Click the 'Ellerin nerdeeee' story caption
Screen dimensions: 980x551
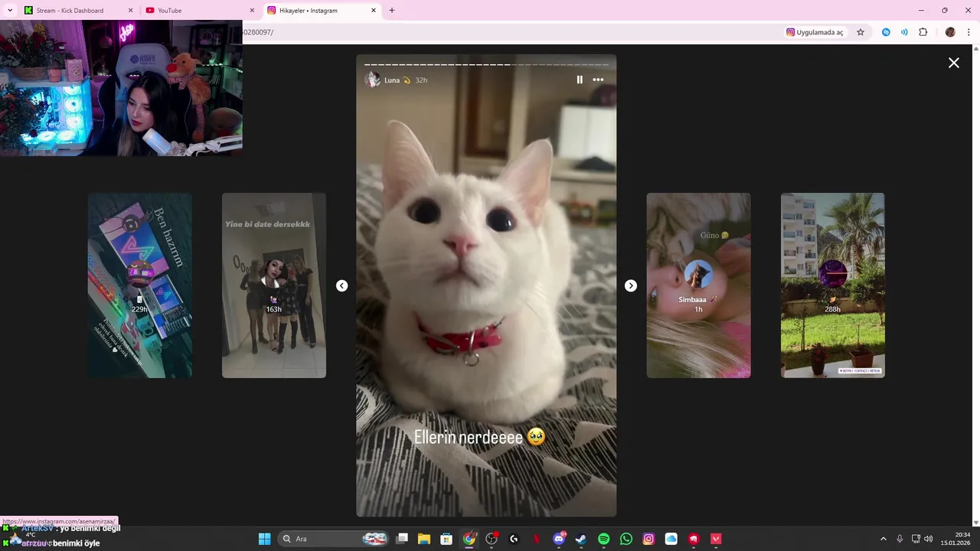[x=479, y=437]
